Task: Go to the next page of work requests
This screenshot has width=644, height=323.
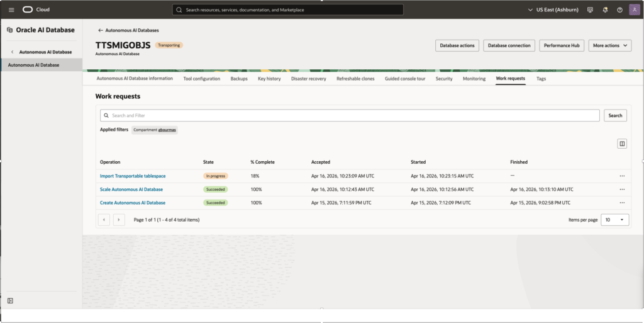Action: click(119, 220)
